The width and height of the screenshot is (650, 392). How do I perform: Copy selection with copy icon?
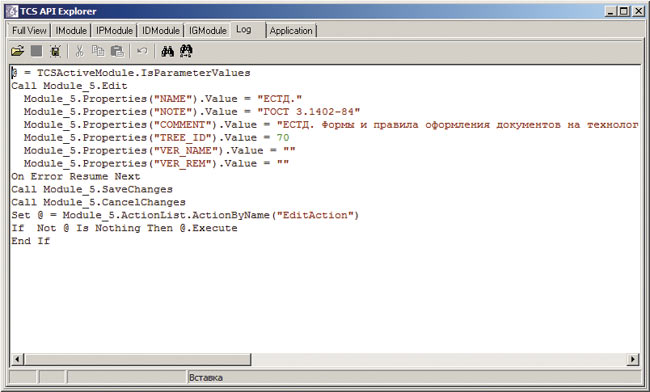pos(98,51)
